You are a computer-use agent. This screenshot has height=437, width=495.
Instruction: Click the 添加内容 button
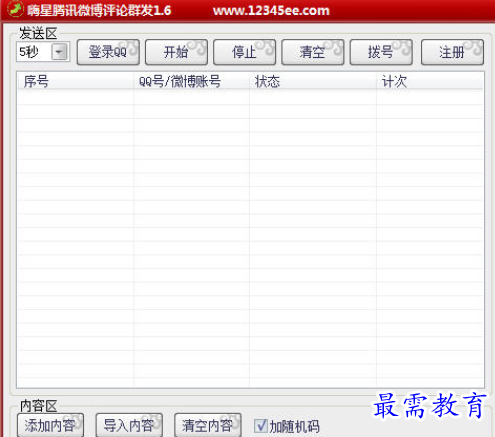tap(50, 425)
